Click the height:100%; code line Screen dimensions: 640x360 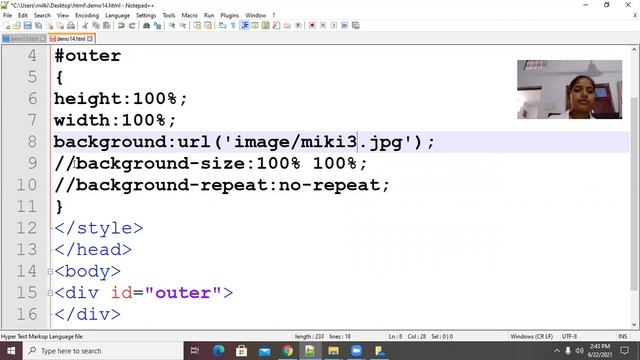pyautogui.click(x=120, y=99)
